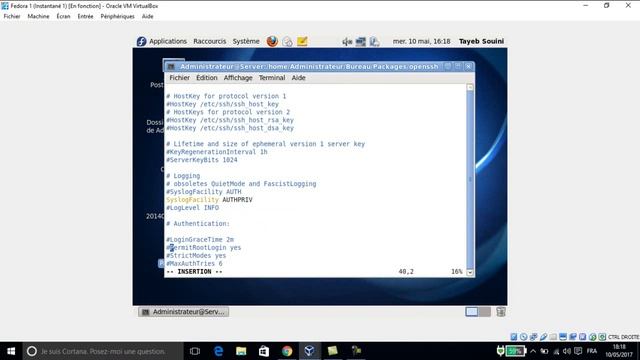This screenshot has height=360, width=640.
Task: Click the Fedora logo next to Applications
Action: [x=141, y=41]
